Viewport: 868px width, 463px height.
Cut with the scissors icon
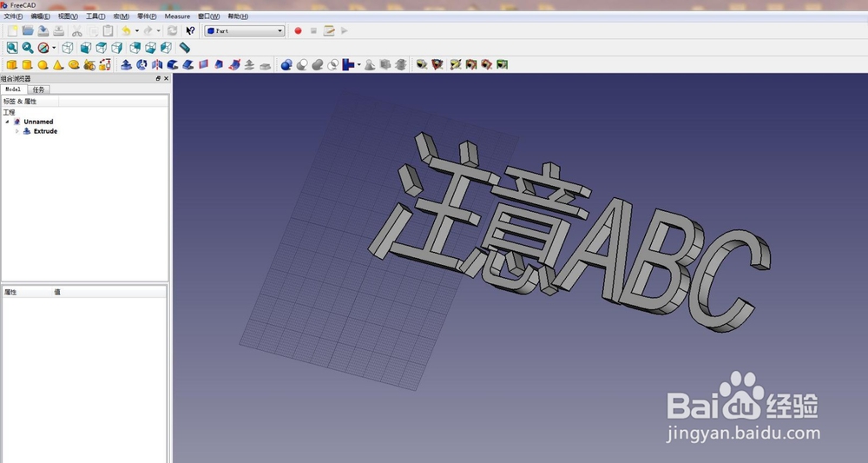pos(77,31)
